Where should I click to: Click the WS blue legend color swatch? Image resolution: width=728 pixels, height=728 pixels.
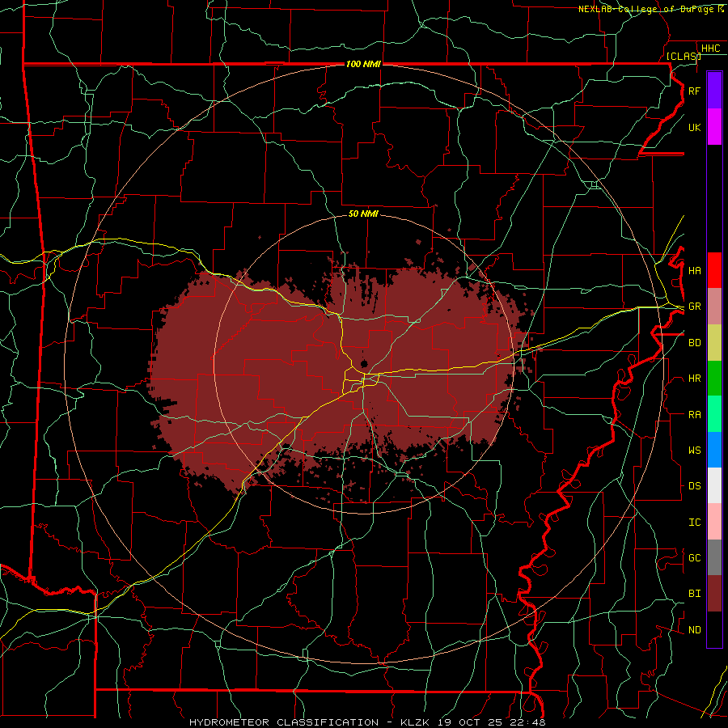pos(714,450)
